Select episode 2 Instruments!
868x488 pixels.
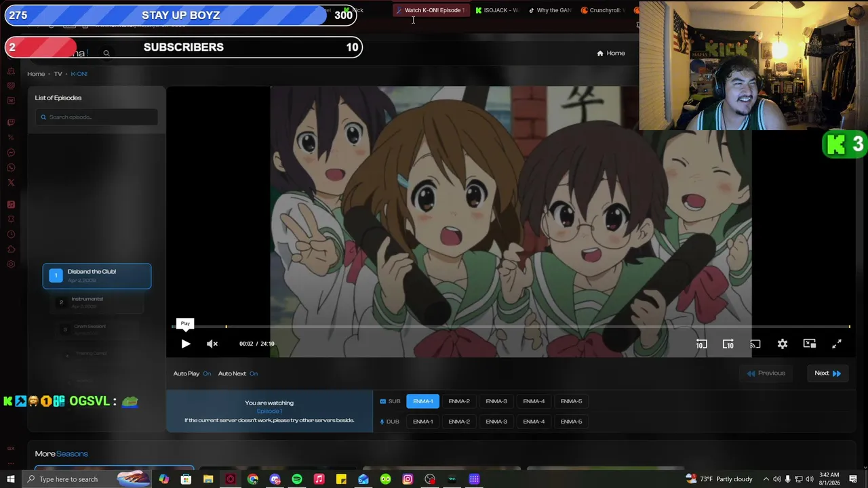[97, 302]
